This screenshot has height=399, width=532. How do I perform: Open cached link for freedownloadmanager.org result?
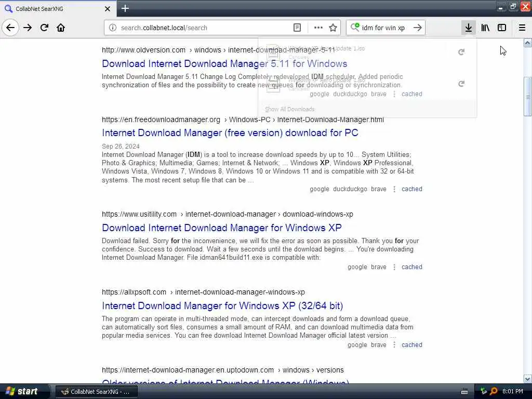tap(412, 189)
